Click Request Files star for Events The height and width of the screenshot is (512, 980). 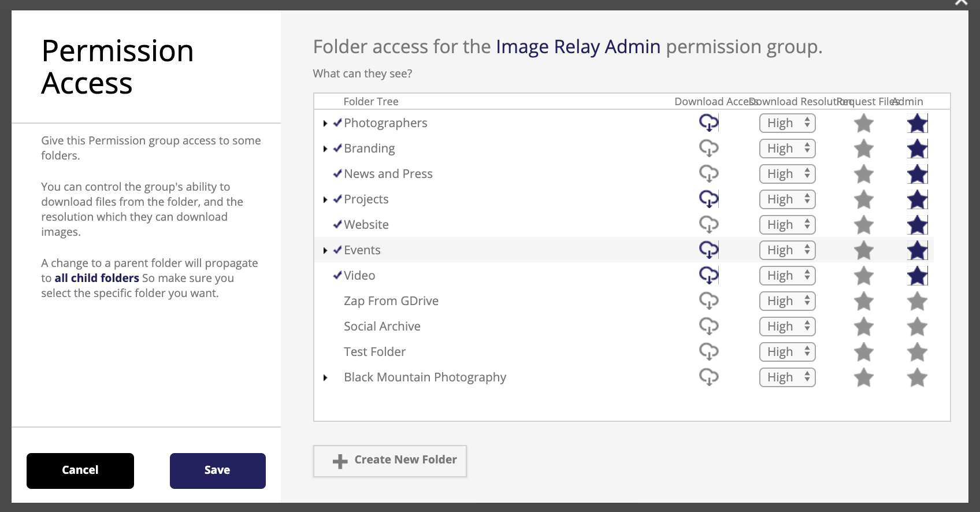[x=864, y=250]
